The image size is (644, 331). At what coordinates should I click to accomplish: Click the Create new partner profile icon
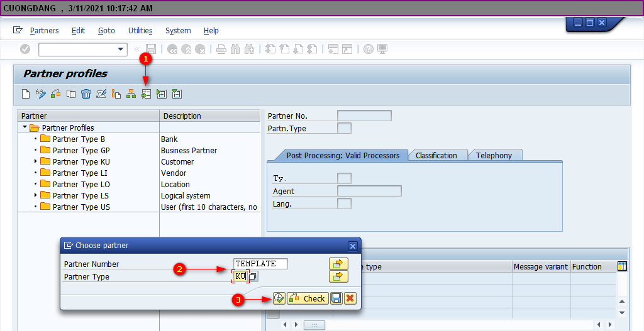coord(26,94)
